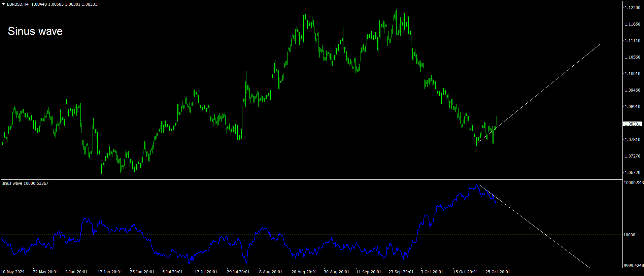This screenshot has width=644, height=276.
Task: Click the '5 Jul 20:01' time label
Action: 173,272
